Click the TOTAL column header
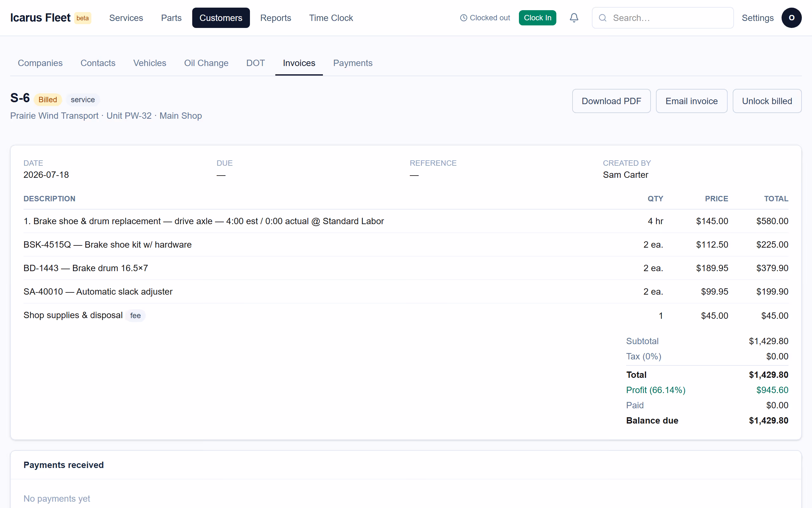Image resolution: width=812 pixels, height=508 pixels. 776,198
